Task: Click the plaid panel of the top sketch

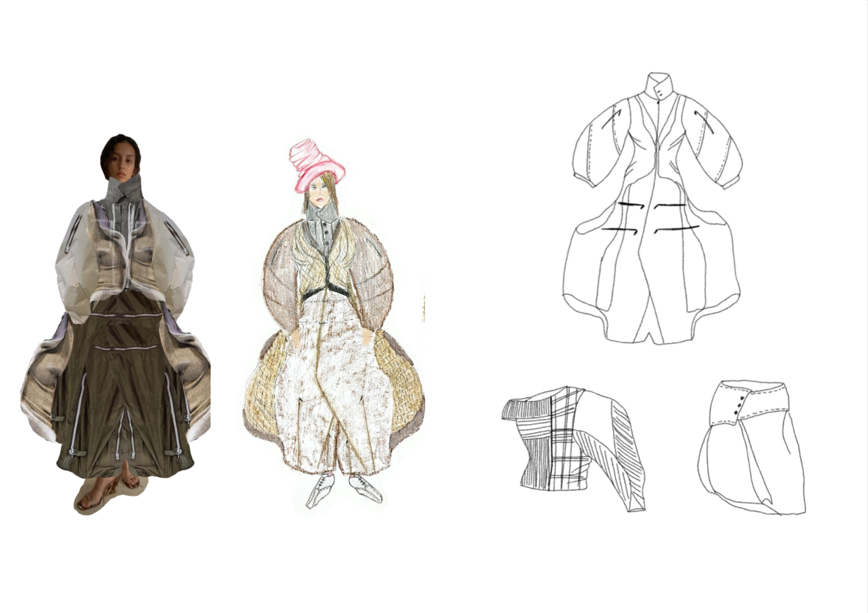Action: click(x=565, y=435)
